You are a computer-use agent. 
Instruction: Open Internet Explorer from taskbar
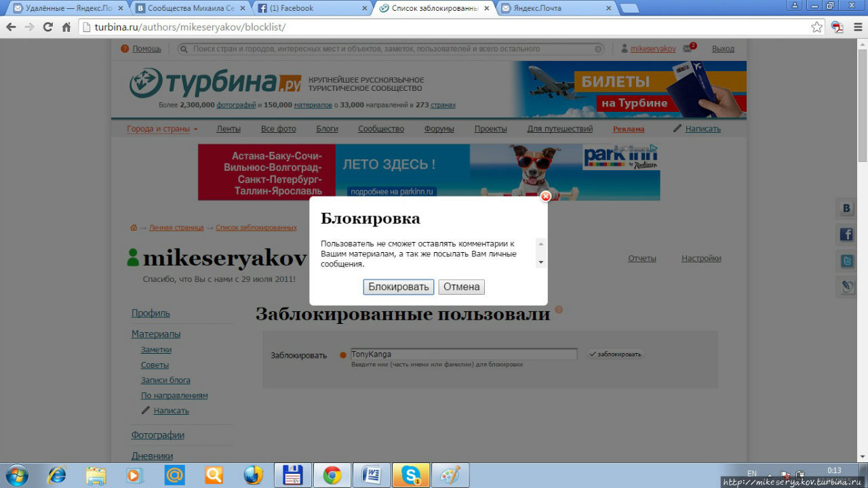pos(56,475)
